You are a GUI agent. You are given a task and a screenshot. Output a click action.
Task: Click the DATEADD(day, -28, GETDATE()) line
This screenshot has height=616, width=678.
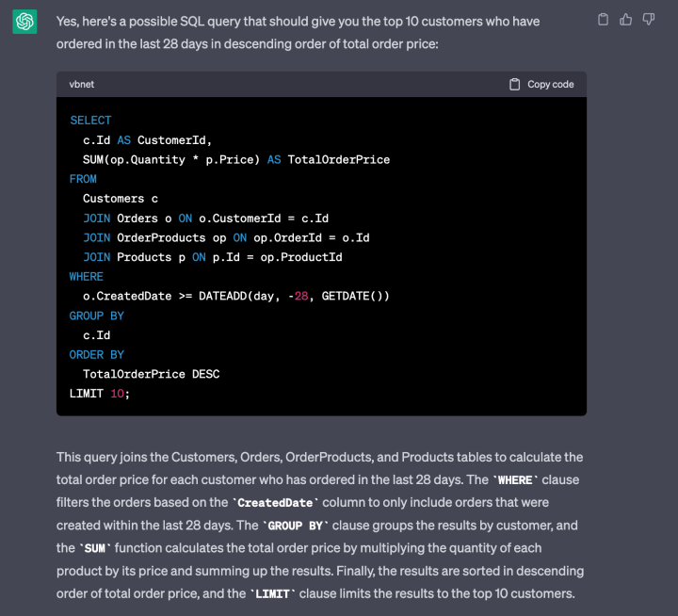tap(236, 296)
